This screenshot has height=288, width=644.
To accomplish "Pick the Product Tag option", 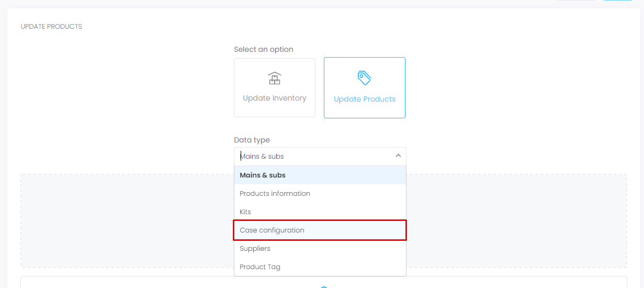I will click(260, 267).
